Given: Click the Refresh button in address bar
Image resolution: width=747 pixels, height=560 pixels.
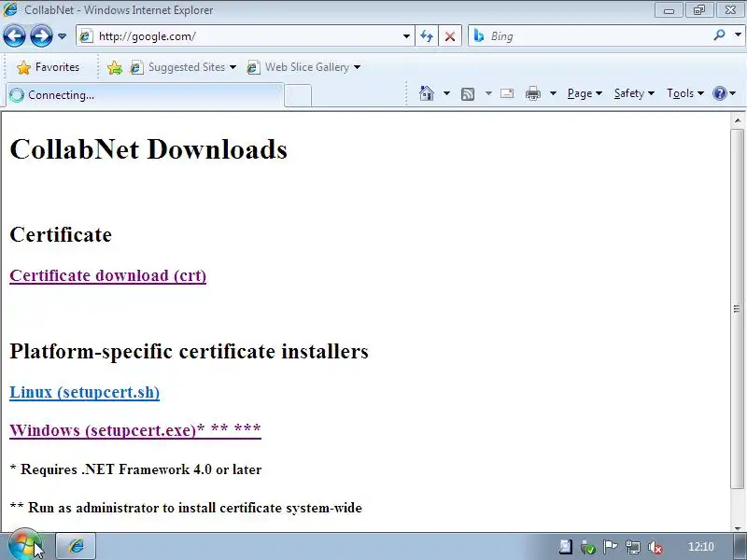Looking at the screenshot, I should click(x=427, y=36).
